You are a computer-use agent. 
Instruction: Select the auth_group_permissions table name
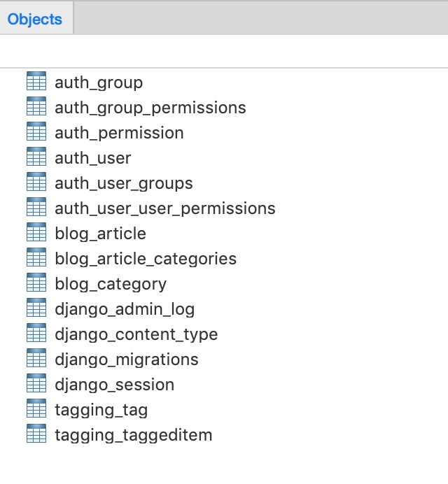pyautogui.click(x=150, y=108)
